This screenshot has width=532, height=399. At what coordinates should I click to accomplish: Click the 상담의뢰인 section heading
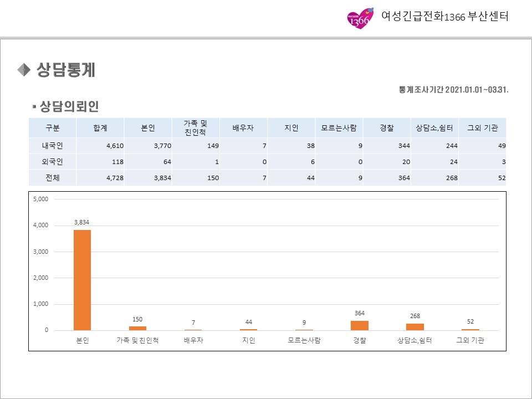coord(69,106)
